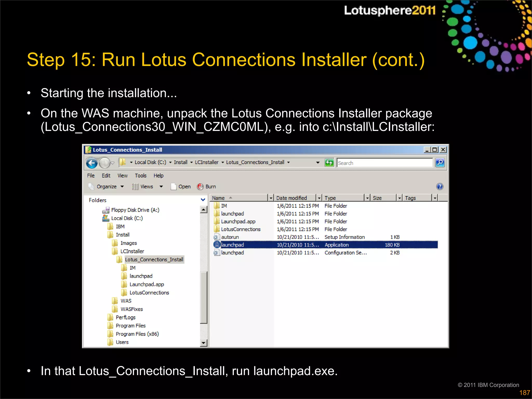Screen dimensions: 532x399
Task: Select the IM folder icon in file list
Action: pos(217,206)
